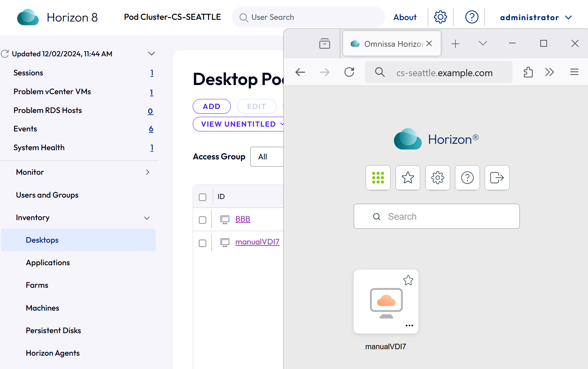Open the three-dot menu on manualVDI7 card
The height and width of the screenshot is (369, 588).
(409, 325)
